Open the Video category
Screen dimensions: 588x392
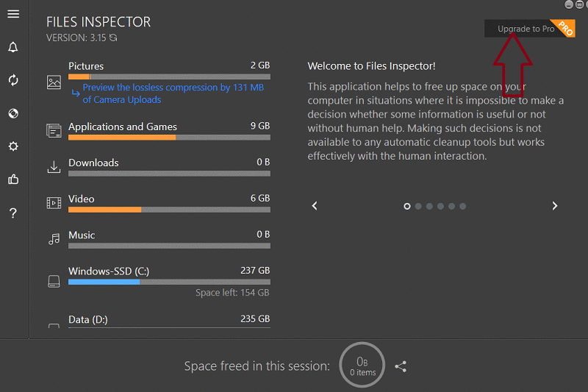tap(81, 199)
